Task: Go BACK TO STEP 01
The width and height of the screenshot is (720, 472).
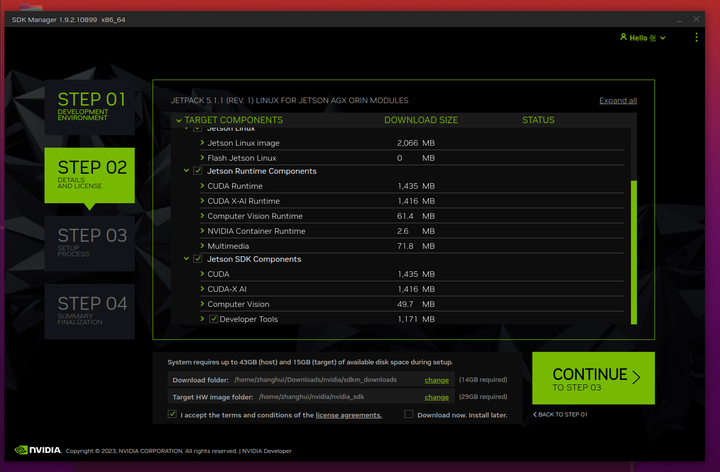Action: [560, 414]
